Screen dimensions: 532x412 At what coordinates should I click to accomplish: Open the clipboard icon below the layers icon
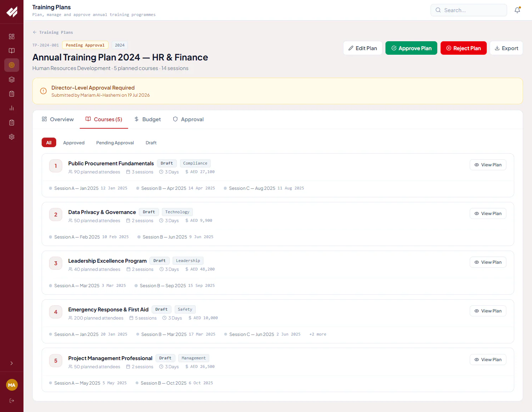pos(12,94)
